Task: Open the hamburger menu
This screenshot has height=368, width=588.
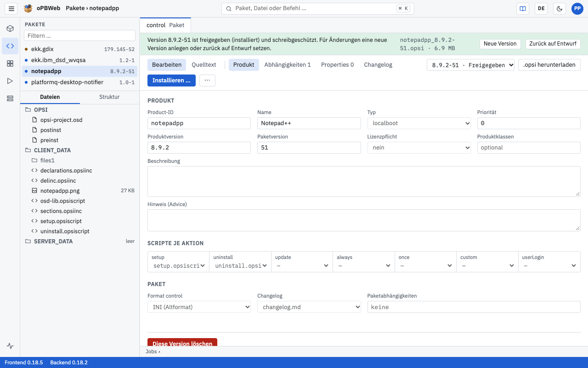Action: click(x=11, y=8)
